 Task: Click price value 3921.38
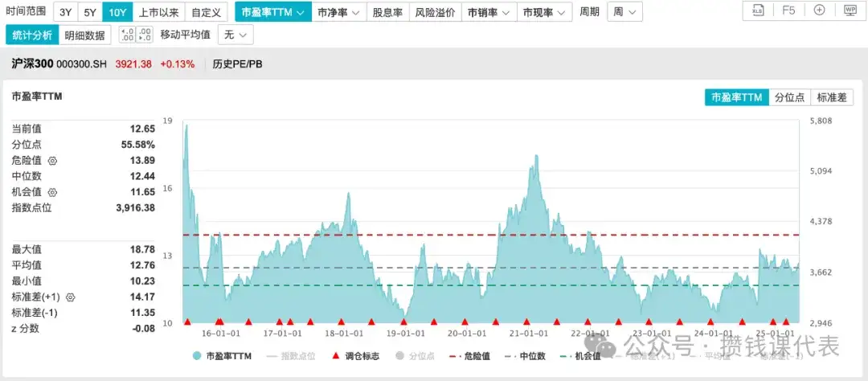133,64
